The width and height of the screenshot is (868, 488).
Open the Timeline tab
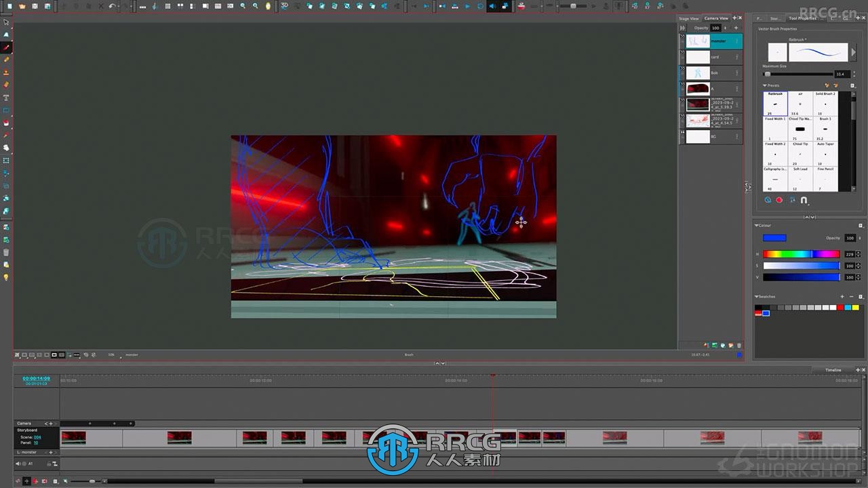833,370
